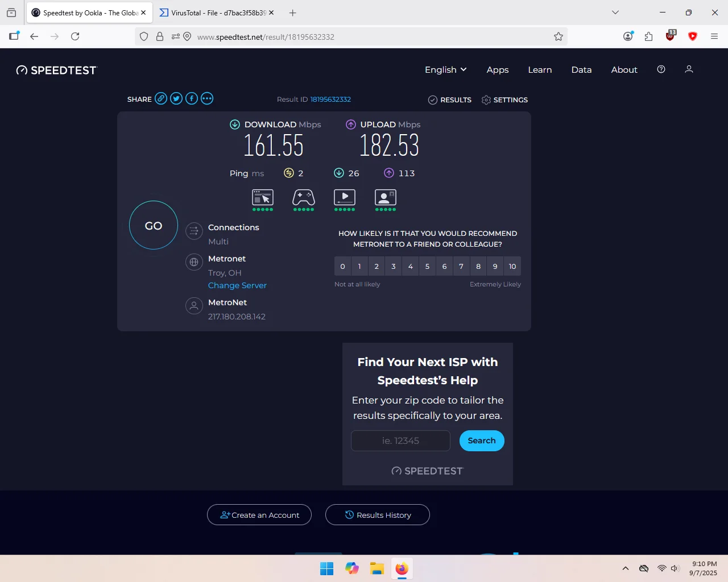728x582 pixels.
Task: Start a new test with GO
Action: pyautogui.click(x=154, y=225)
